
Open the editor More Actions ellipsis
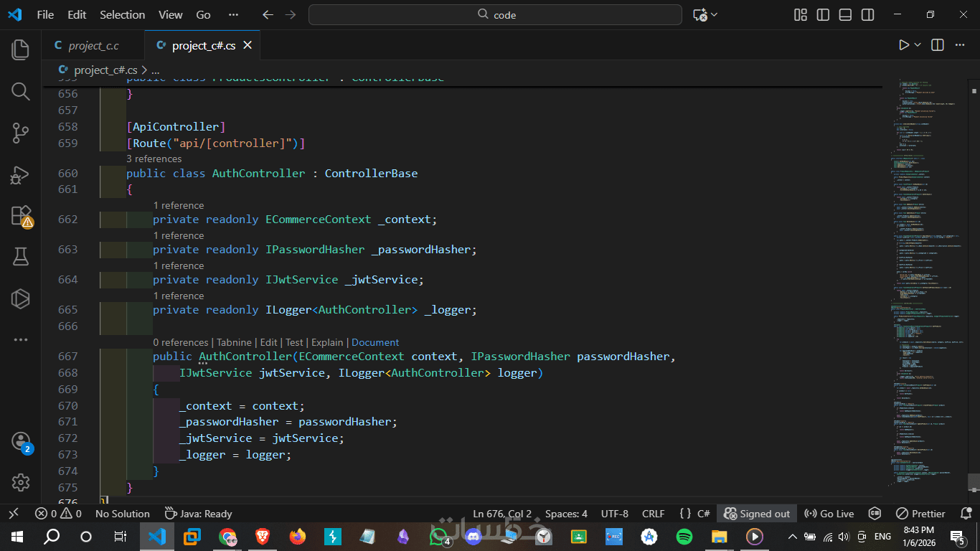[959, 45]
